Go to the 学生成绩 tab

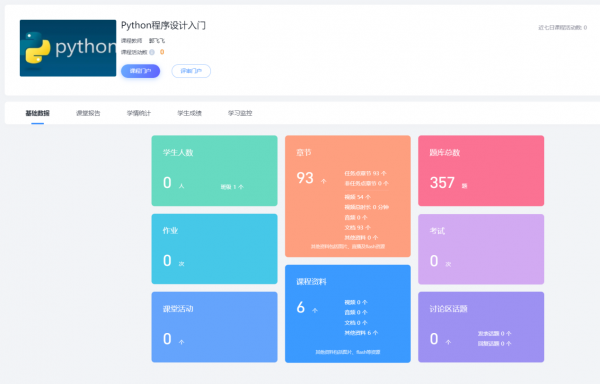pos(189,113)
